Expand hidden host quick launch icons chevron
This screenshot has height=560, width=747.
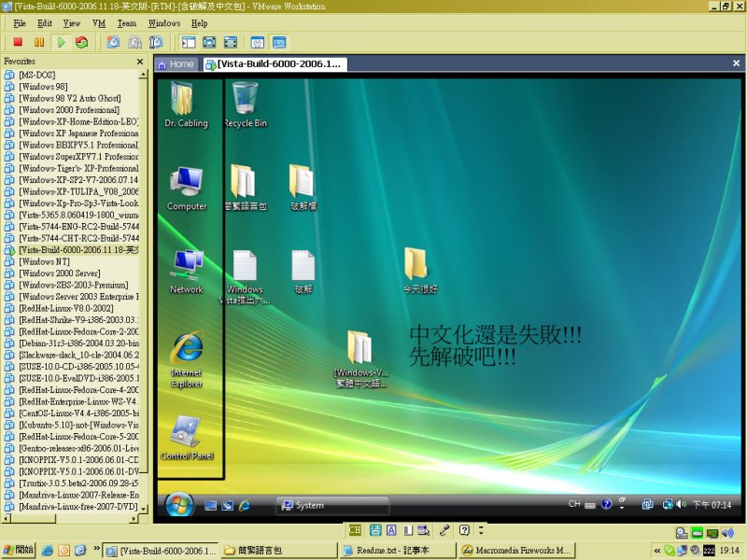[97, 549]
